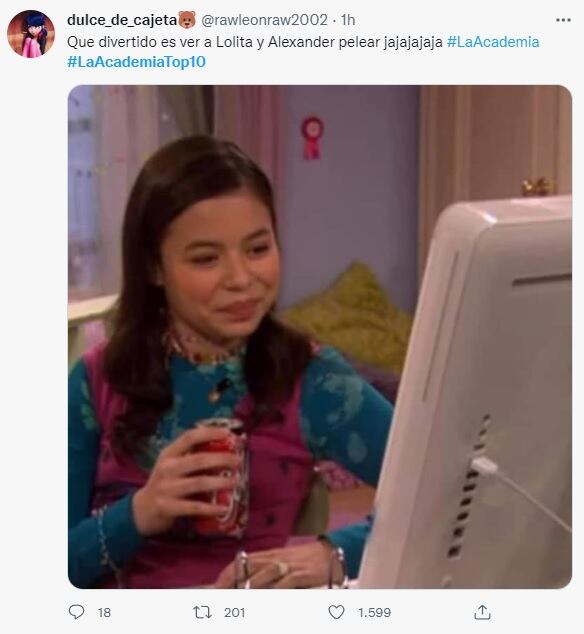Click the 201 retweets count

pos(235,613)
